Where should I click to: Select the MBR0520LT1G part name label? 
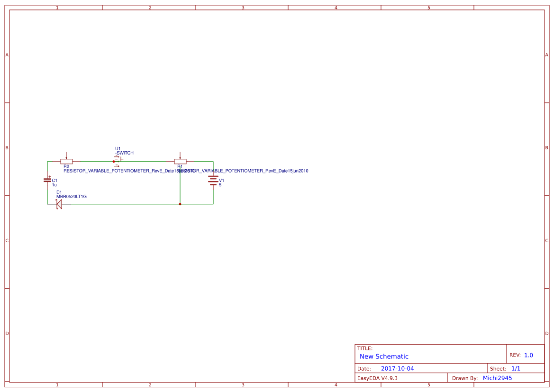point(72,196)
